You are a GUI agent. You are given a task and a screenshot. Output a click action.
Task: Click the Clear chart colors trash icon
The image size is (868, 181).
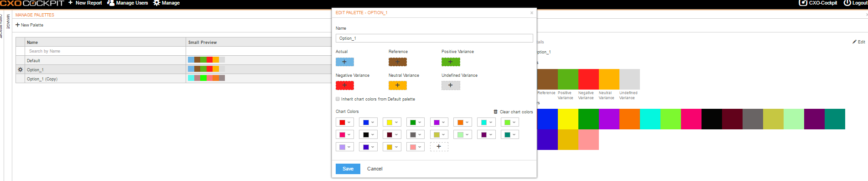tap(495, 112)
